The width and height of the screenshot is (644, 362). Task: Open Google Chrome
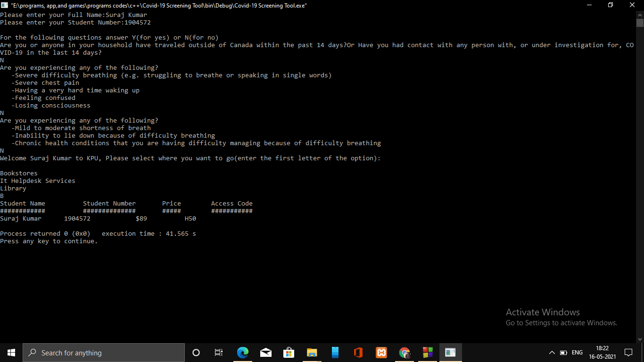click(x=404, y=352)
